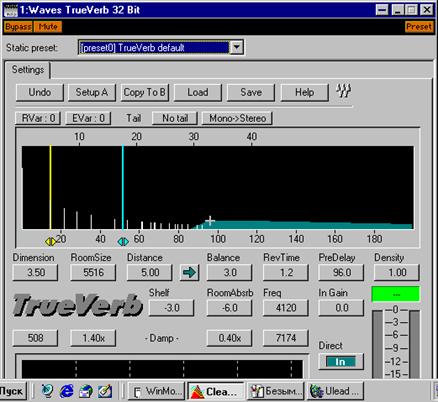438x402 pixels.
Task: Toggle the RVar : 0 button
Action: coord(38,118)
